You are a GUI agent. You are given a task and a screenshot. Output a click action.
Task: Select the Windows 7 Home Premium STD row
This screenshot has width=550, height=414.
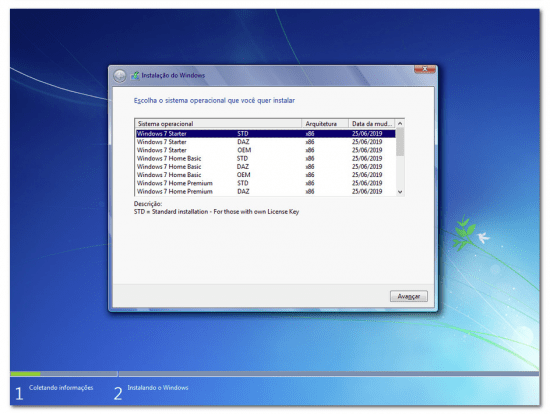coord(266,183)
